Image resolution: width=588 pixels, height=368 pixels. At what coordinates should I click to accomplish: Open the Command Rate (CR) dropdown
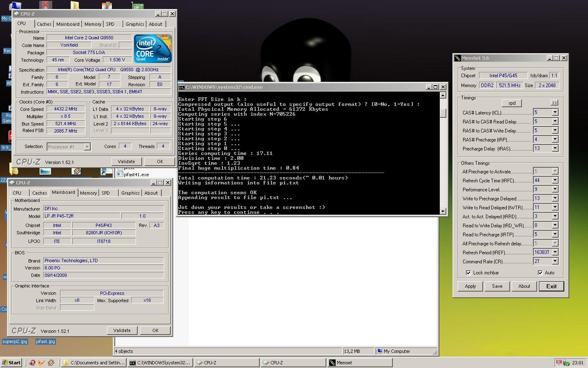pyautogui.click(x=555, y=261)
